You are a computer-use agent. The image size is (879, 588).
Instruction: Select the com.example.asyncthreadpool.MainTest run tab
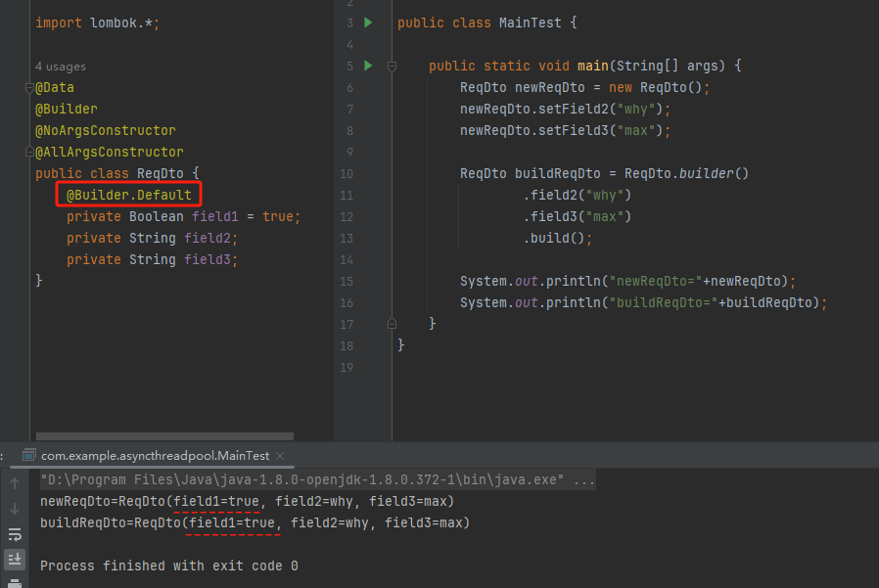(x=155, y=456)
